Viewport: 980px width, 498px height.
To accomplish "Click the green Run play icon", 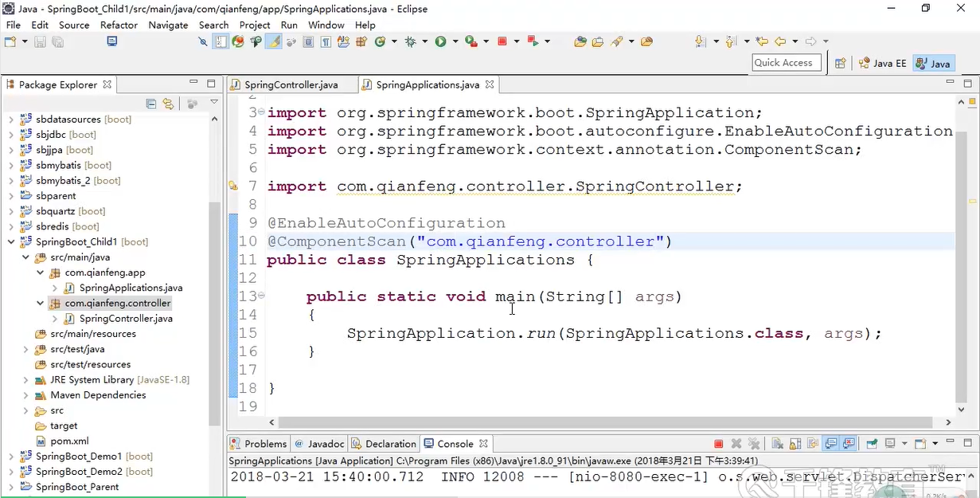I will [440, 41].
